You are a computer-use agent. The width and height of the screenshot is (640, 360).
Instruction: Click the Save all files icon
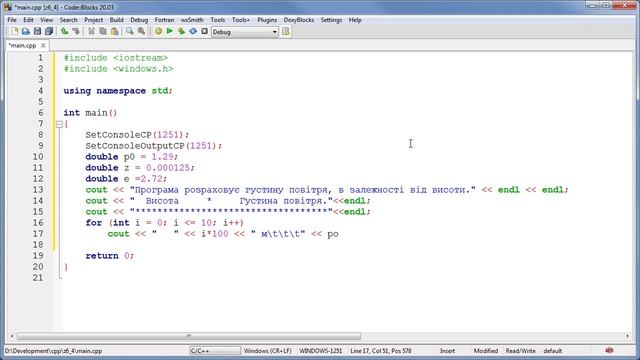[49, 31]
